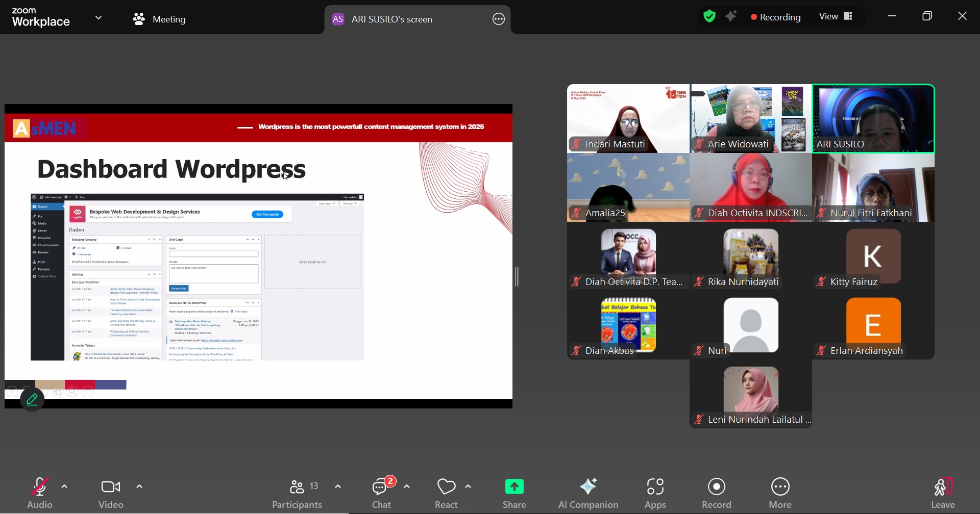Viewport: 980px width, 514px height.
Task: Select the Meeting tab
Action: 159,19
